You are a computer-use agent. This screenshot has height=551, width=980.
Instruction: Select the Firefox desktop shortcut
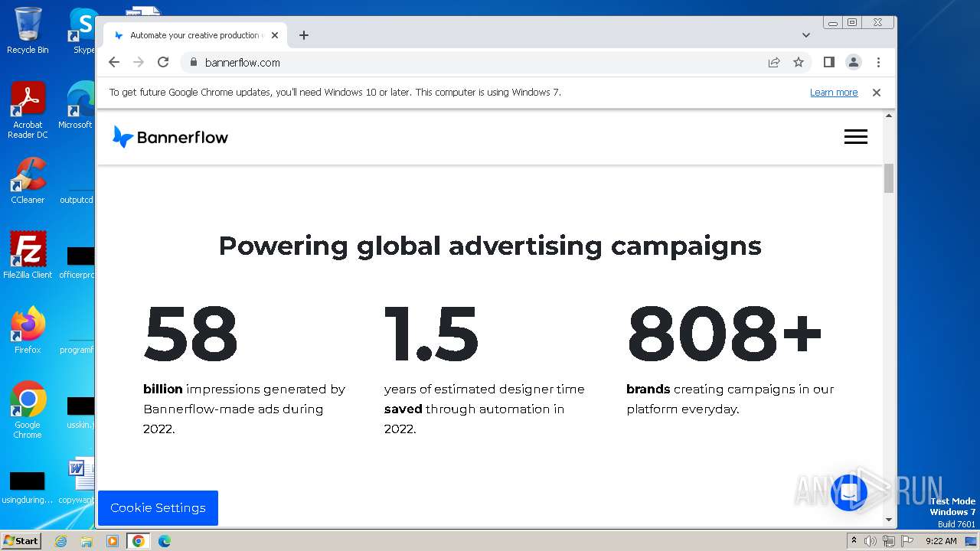click(28, 331)
